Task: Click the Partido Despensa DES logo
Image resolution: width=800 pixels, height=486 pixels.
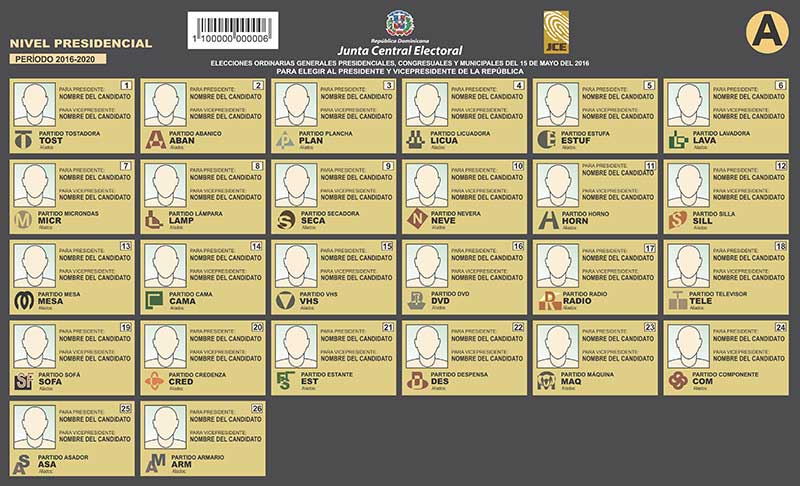Action: [417, 381]
